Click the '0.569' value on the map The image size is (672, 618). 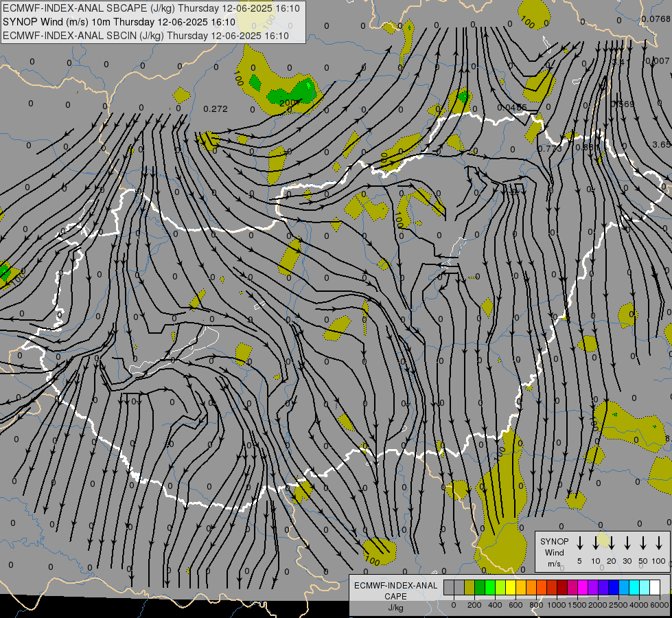(x=623, y=104)
